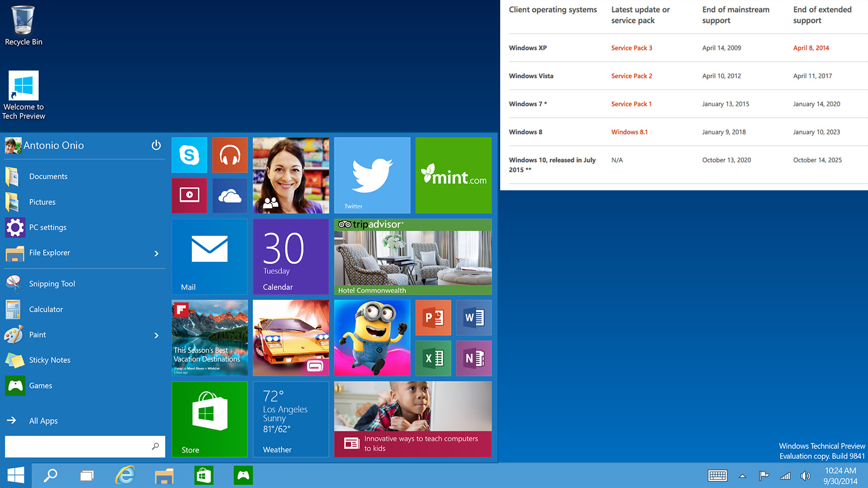This screenshot has height=488, width=868.
Task: Expand the Paint jump list arrow
Action: 156,336
